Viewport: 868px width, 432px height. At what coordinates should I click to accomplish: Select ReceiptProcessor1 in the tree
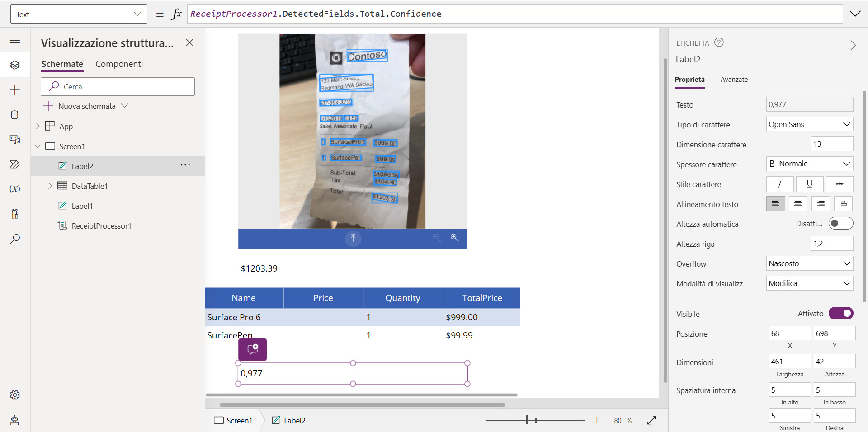coord(101,226)
